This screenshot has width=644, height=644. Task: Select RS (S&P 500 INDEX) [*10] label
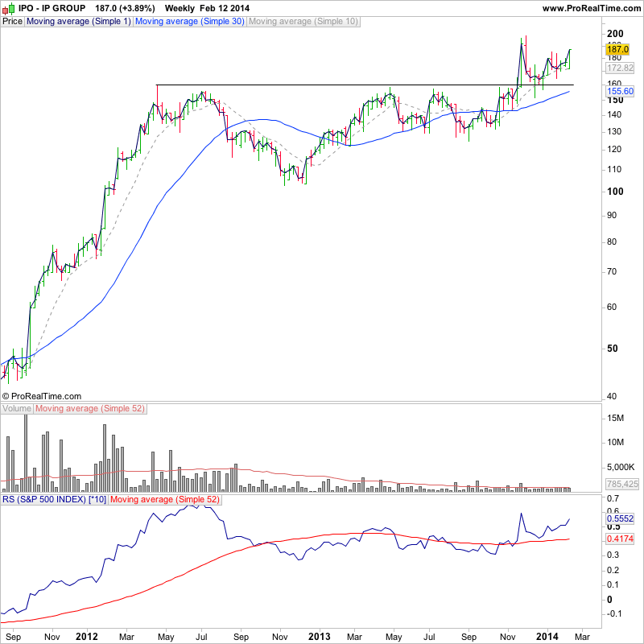coord(54,500)
